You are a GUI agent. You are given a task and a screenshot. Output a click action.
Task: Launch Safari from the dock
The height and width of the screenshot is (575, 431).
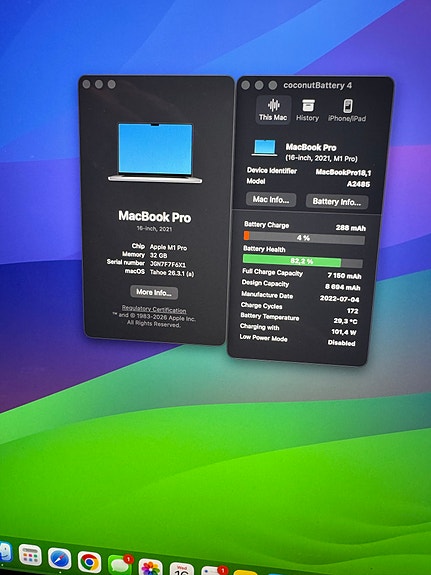click(59, 558)
